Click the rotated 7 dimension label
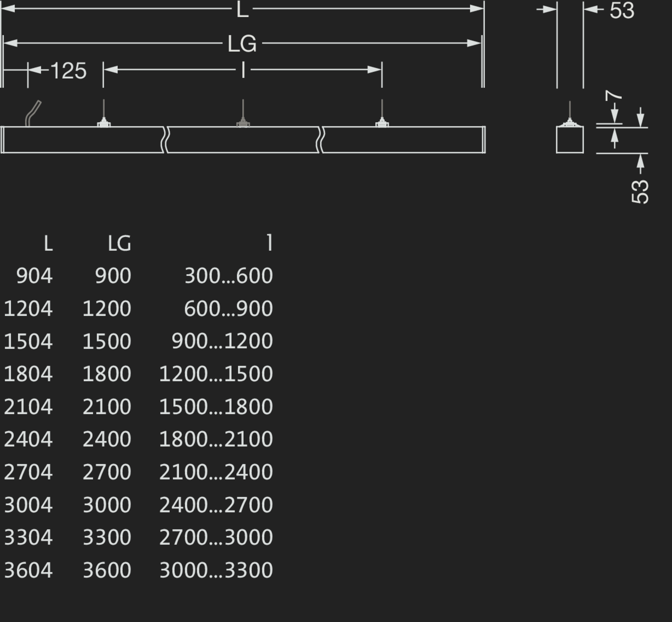 (x=614, y=95)
